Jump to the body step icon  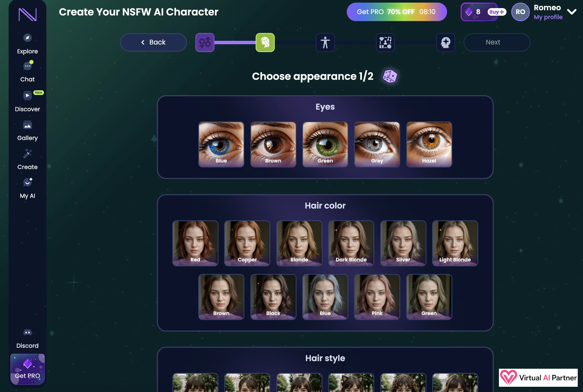pos(325,42)
